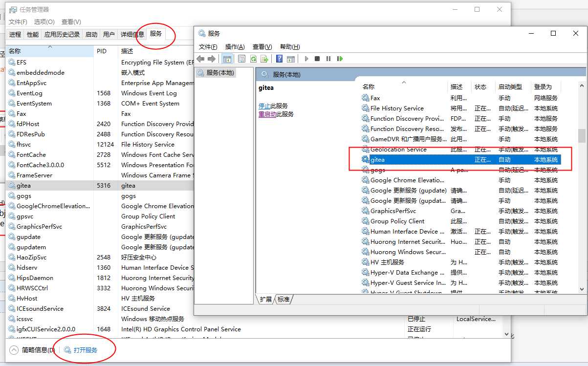This screenshot has width=588, height=366.
Task: Switch to the 性能 tab
Action: point(33,34)
